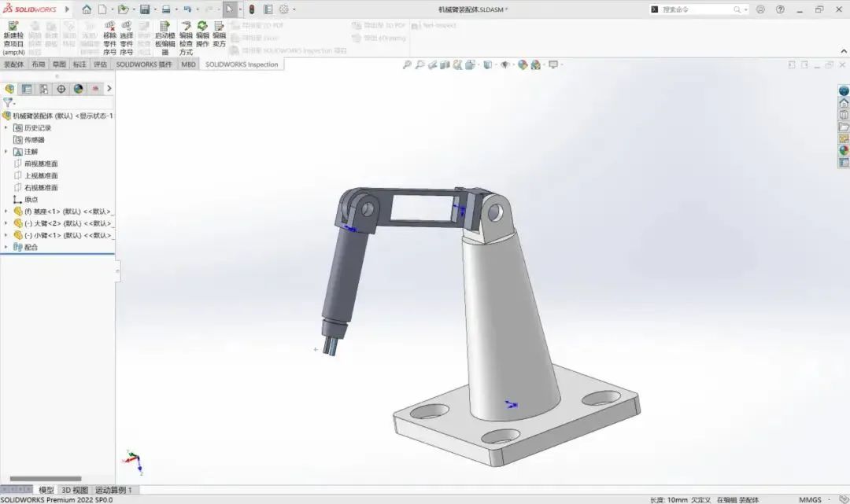This screenshot has height=504, width=850.
Task: Toggle the Hide/Show Items eye icon
Action: pyautogui.click(x=504, y=64)
